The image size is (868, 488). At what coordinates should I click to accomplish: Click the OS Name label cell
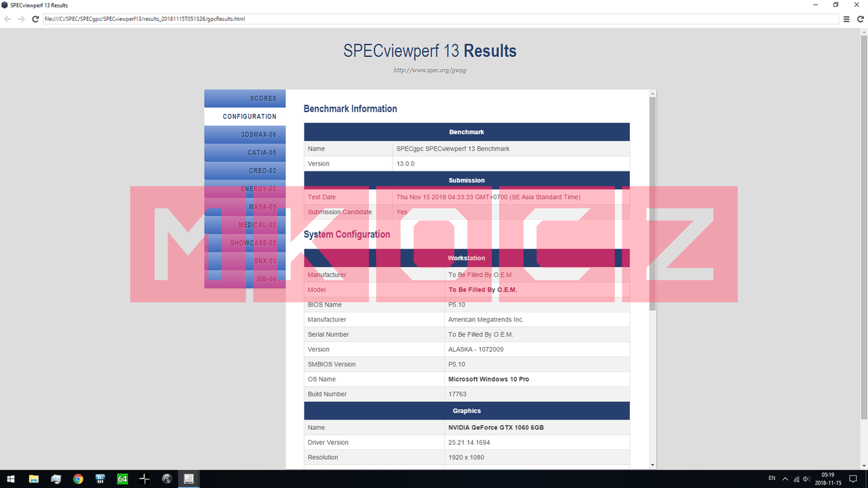(374, 379)
